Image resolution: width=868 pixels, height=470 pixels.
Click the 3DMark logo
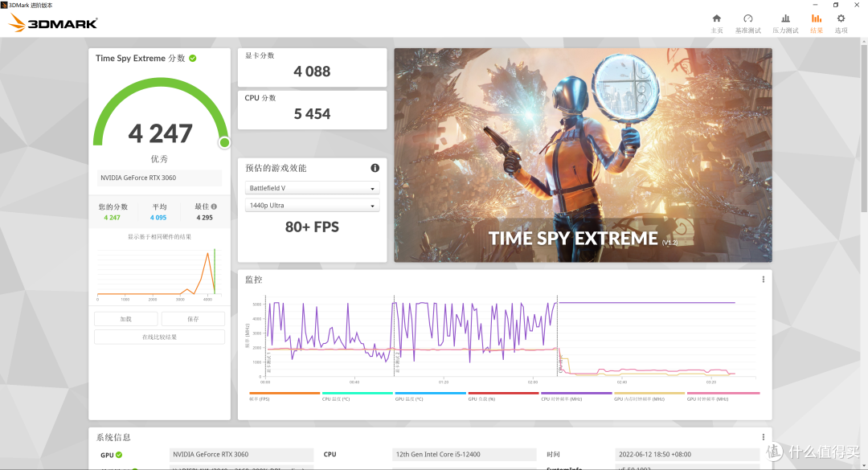coord(54,23)
